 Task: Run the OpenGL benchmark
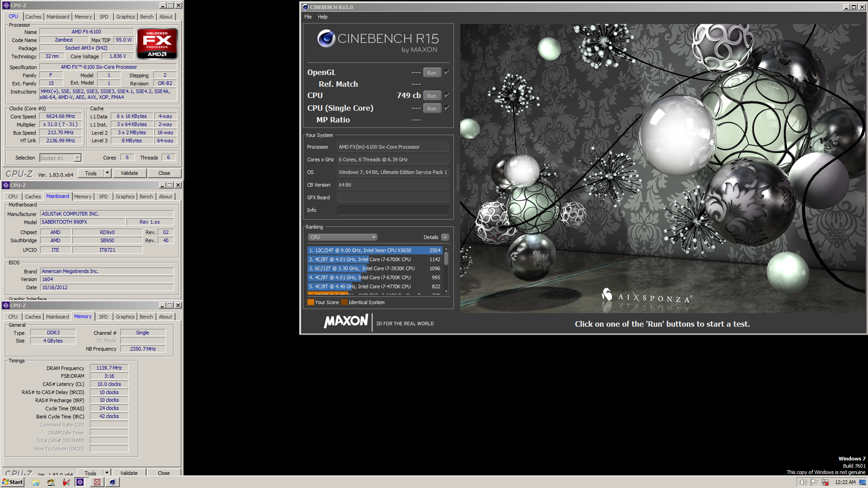click(x=432, y=73)
